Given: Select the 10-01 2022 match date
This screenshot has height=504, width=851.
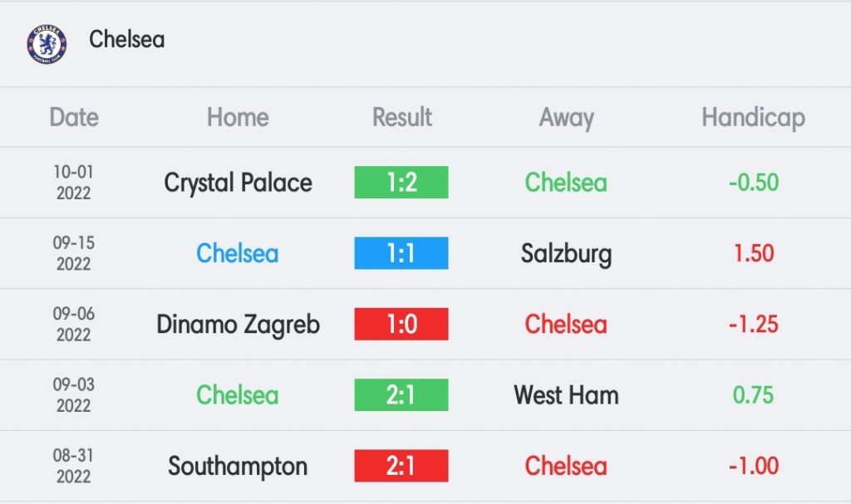Looking at the screenshot, I should click(x=74, y=183).
